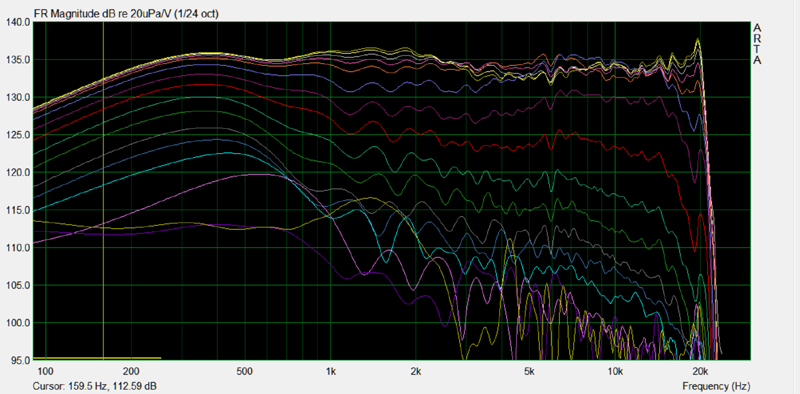800x394 pixels.
Task: Click the ARTA label at top right
Action: [757, 44]
